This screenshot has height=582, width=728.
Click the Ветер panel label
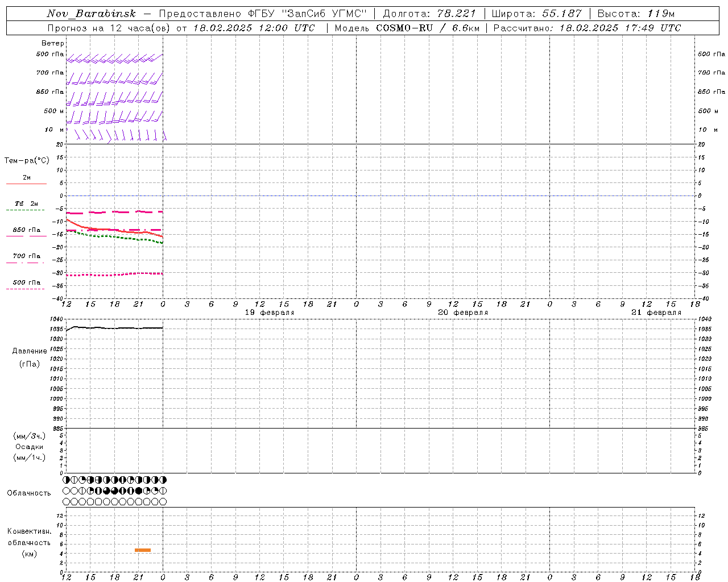[x=53, y=43]
